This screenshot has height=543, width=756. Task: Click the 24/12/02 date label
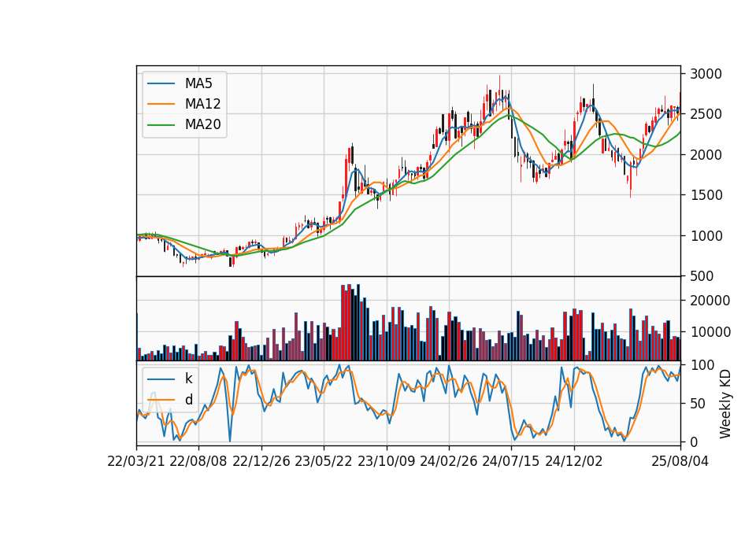(x=574, y=461)
